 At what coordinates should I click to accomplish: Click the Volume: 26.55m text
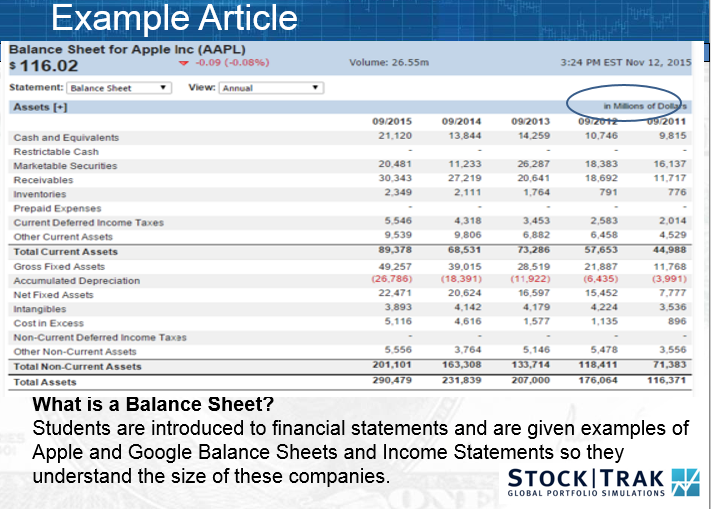[x=389, y=63]
